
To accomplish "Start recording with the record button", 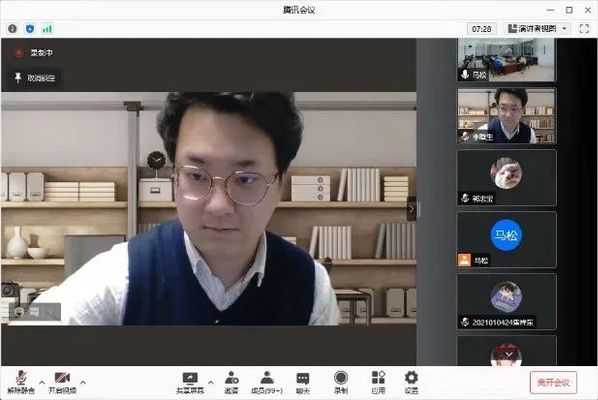I will click(341, 383).
